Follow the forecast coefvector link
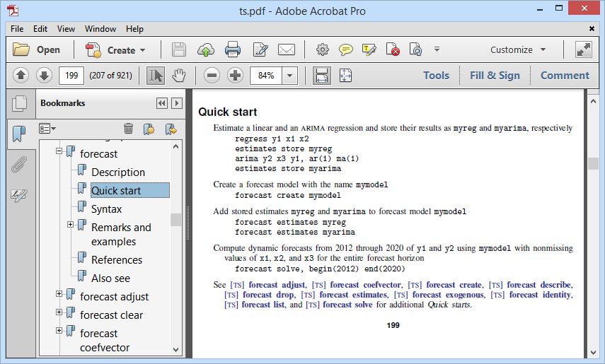Viewport: 605px width, 364px height. pyautogui.click(x=365, y=285)
